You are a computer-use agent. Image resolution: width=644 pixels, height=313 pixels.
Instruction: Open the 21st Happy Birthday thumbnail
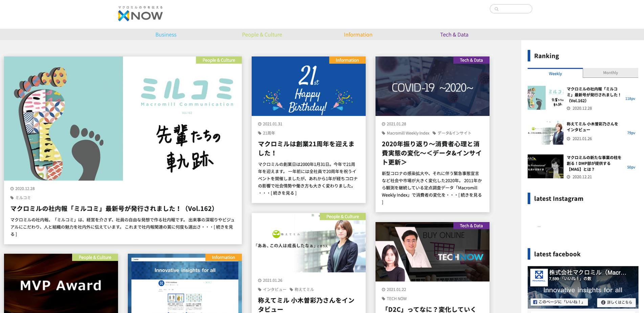tap(309, 86)
